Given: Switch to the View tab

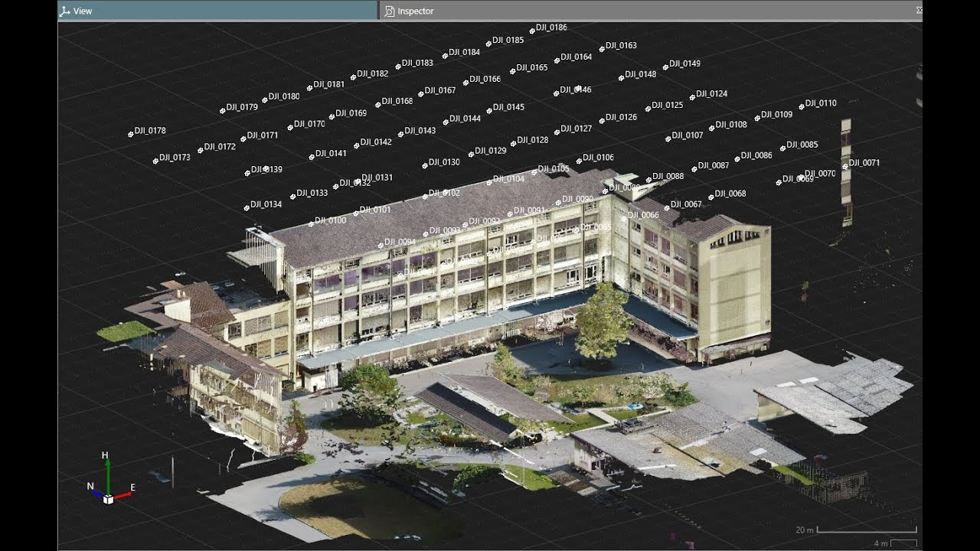Looking at the screenshot, I should [218, 11].
